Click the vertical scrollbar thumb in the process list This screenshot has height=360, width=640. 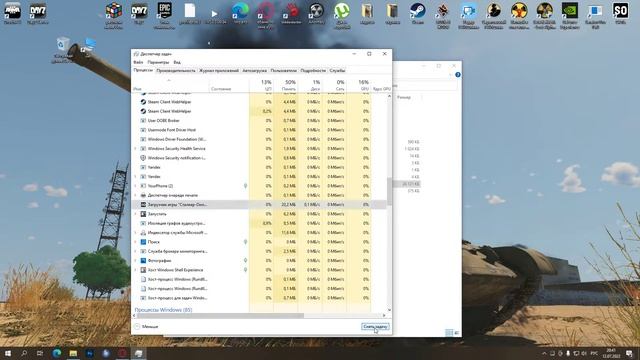tap(389, 191)
